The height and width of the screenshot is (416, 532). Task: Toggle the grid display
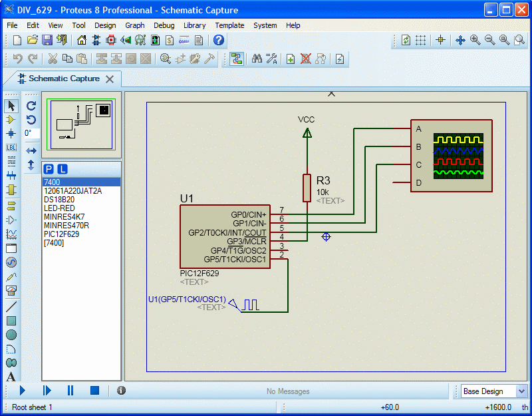421,41
